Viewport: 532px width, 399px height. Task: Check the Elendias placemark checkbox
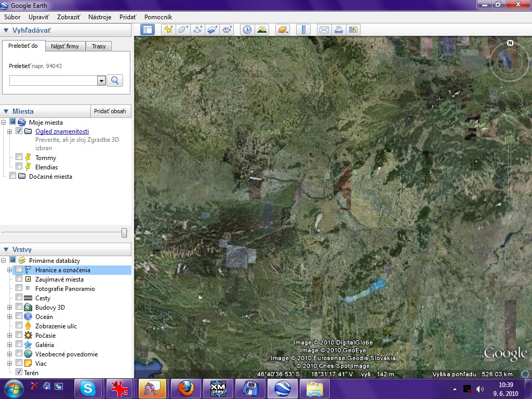(x=19, y=166)
